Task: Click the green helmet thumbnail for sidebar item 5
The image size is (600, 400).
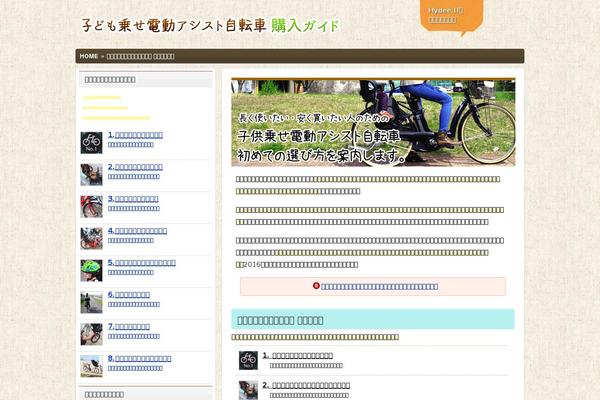Action: tap(91, 271)
